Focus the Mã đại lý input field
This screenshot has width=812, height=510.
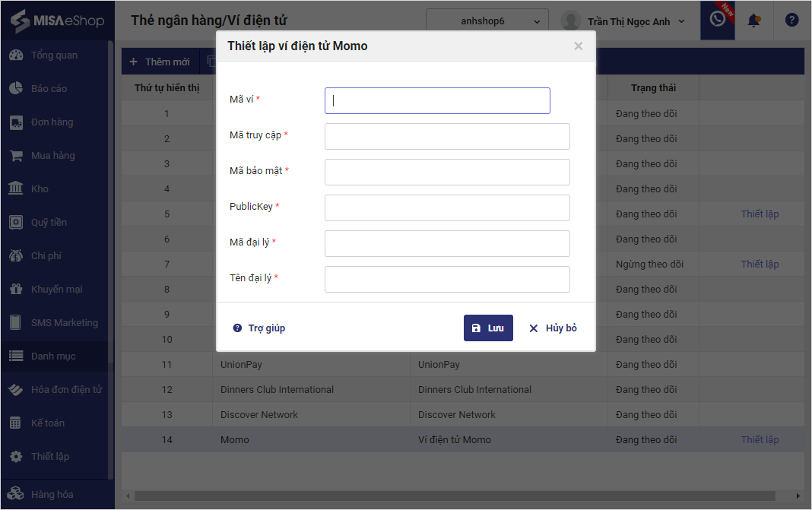pos(447,243)
